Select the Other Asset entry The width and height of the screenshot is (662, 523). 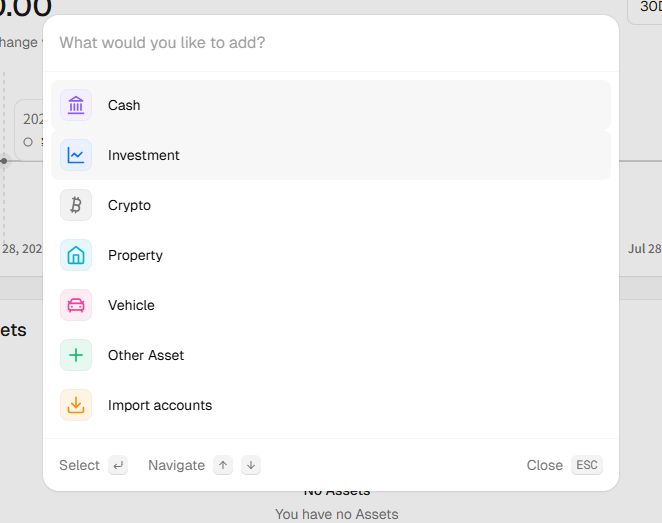pos(331,355)
